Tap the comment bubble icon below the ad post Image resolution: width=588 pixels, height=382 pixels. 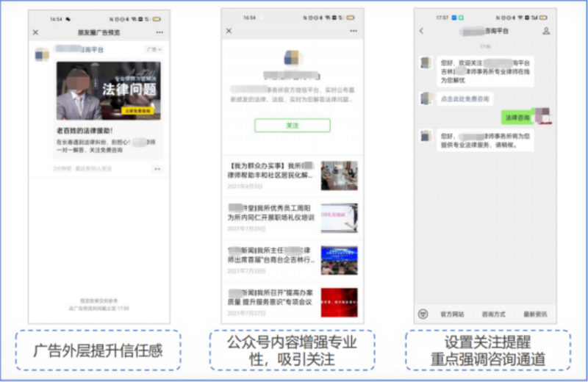tap(157, 169)
